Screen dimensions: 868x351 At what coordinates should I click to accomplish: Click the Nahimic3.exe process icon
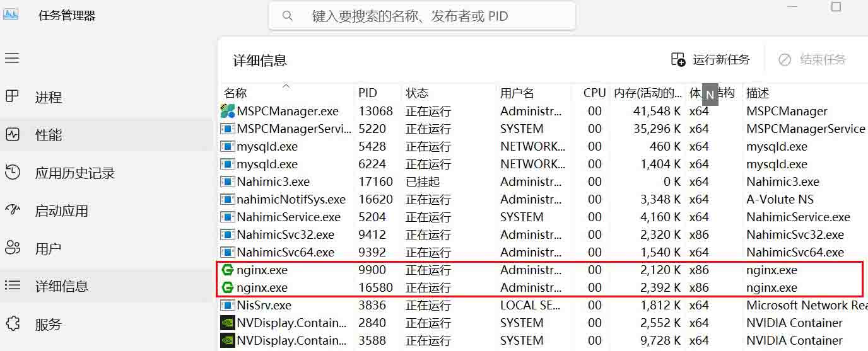(x=227, y=181)
